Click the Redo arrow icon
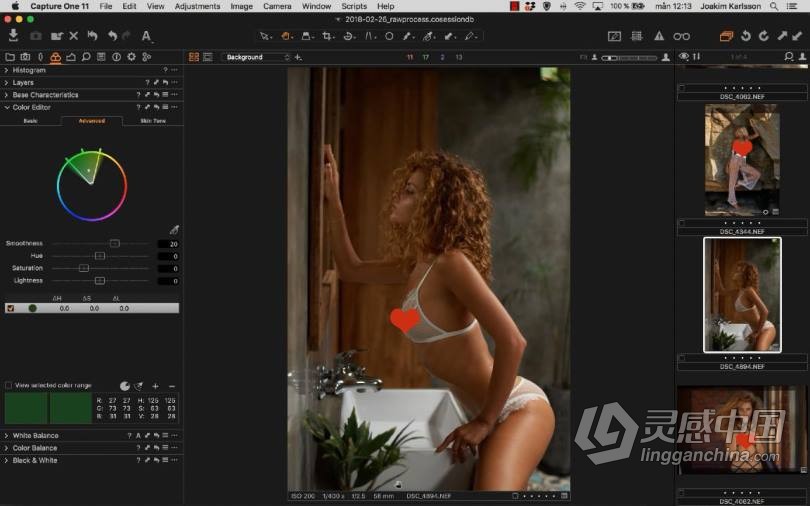This screenshot has width=810, height=506. (x=127, y=36)
